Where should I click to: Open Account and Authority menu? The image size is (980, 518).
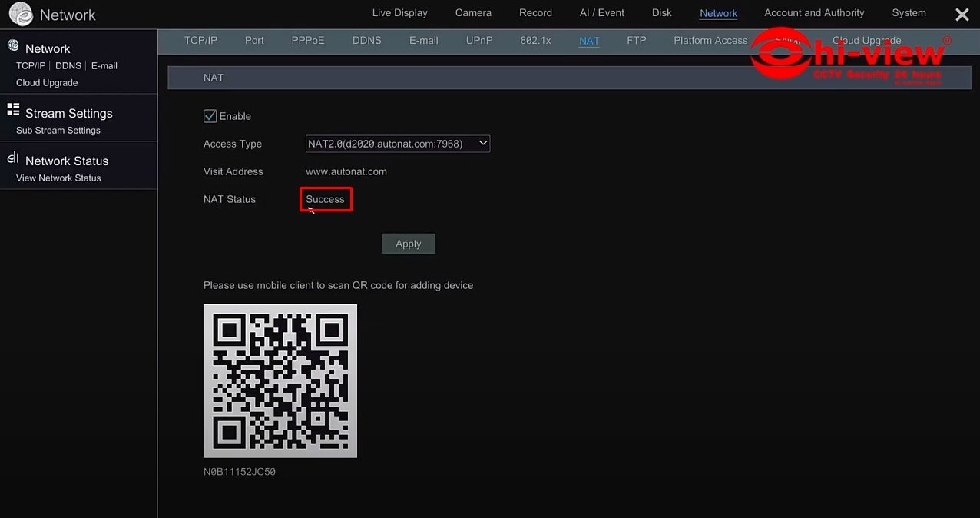[814, 13]
